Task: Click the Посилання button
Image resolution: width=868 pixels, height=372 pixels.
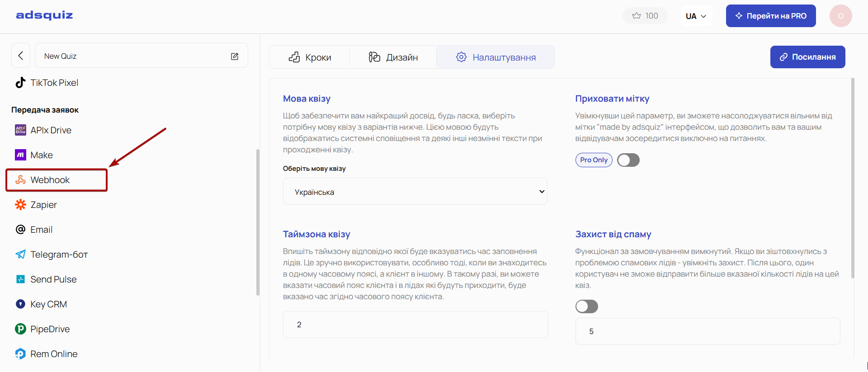Action: coord(807,57)
